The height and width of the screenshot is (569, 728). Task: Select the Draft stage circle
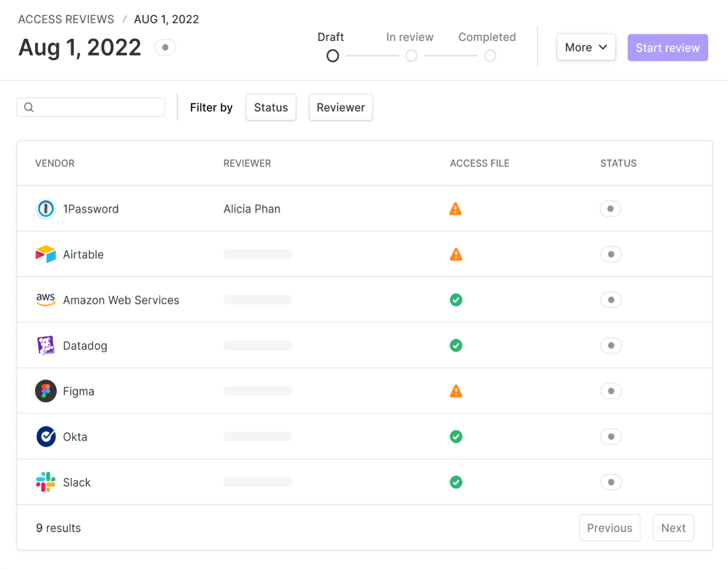333,55
